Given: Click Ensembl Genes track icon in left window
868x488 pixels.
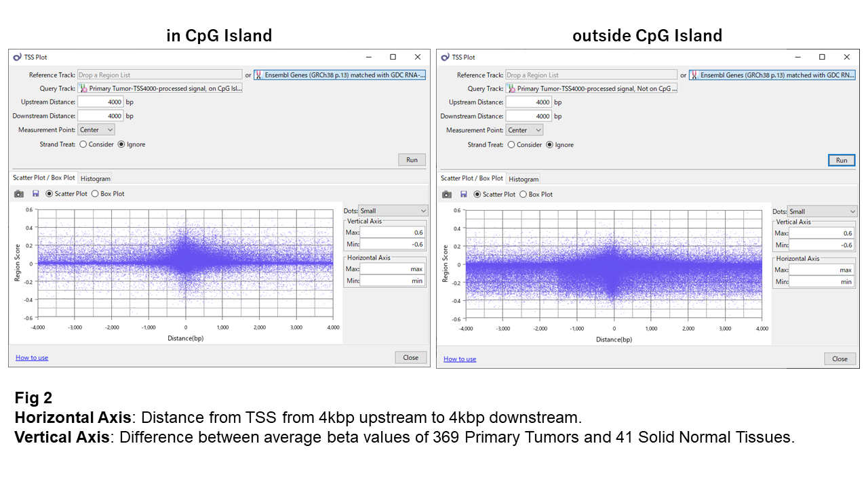Looking at the screenshot, I should (x=259, y=75).
